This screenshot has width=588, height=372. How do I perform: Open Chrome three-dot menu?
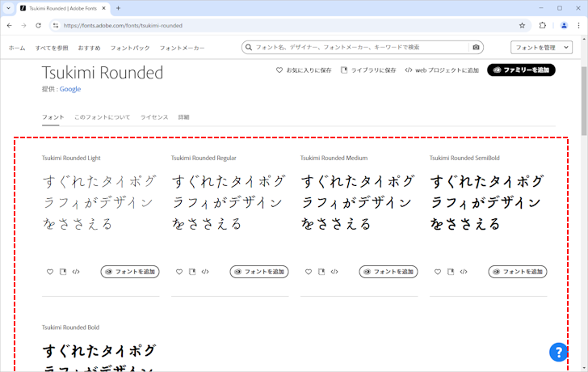(x=578, y=26)
